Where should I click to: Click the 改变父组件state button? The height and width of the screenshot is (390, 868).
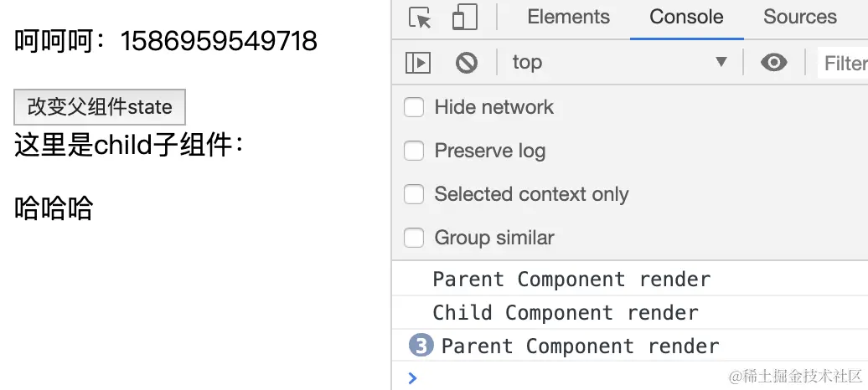[100, 107]
